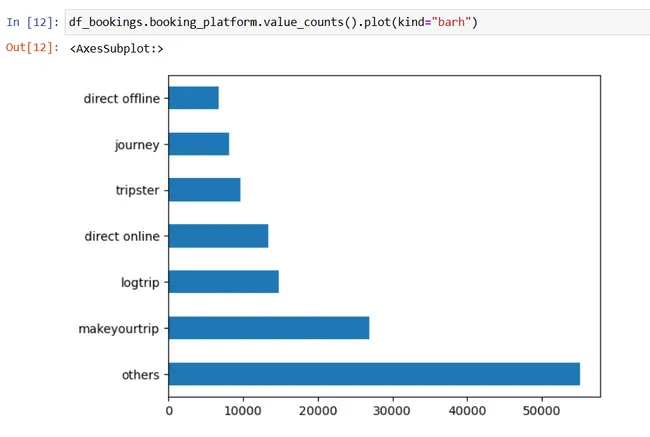Click the 20000 tick label
Viewport: 650px width, 437px height.
pyautogui.click(x=318, y=411)
